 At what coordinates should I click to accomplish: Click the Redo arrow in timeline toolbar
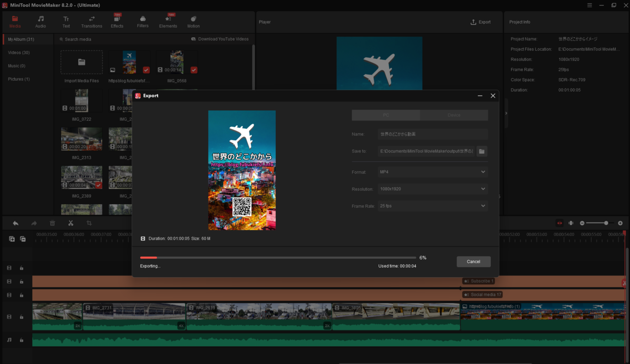[34, 223]
